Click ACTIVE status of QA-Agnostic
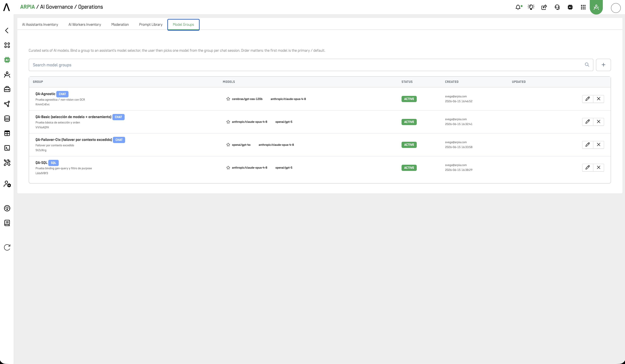Viewport: 625px width, 364px height. point(409,99)
